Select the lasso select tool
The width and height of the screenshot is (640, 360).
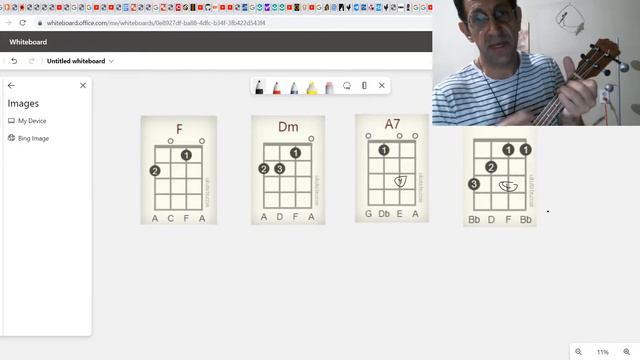[347, 85]
